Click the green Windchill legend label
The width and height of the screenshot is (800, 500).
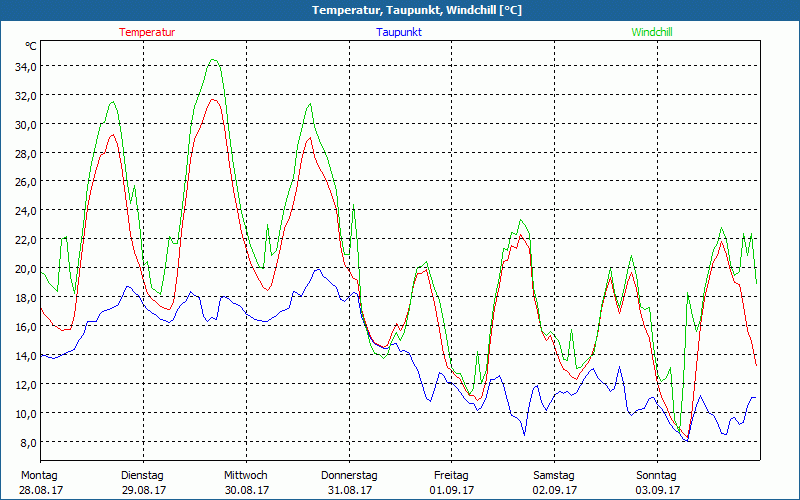(x=652, y=32)
